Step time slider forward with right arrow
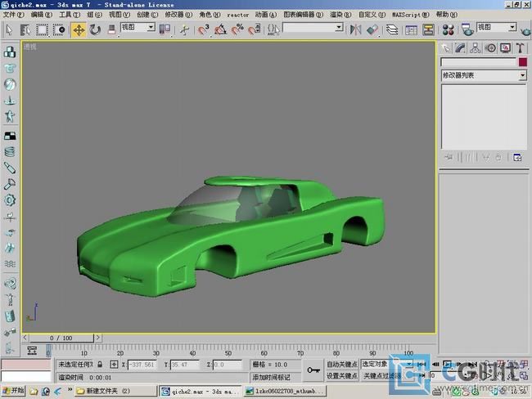 (x=97, y=338)
